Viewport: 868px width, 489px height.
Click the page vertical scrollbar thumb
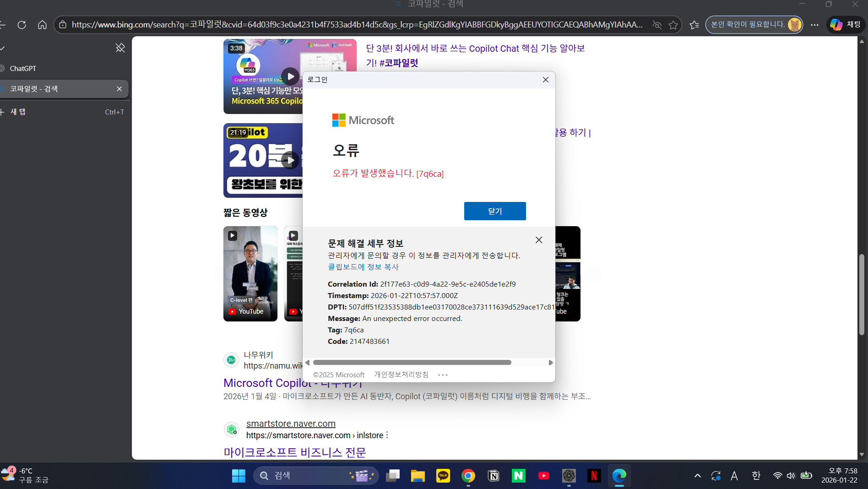(x=862, y=294)
